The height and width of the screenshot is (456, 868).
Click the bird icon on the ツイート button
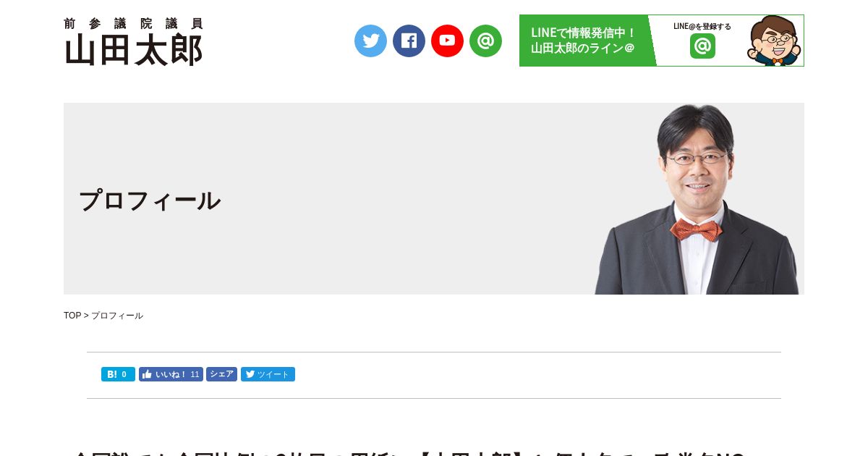click(250, 374)
